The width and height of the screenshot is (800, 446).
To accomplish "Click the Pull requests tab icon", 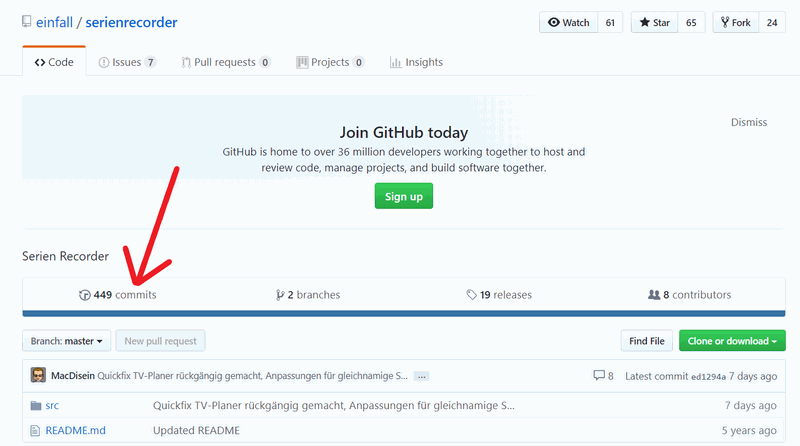I will point(186,62).
